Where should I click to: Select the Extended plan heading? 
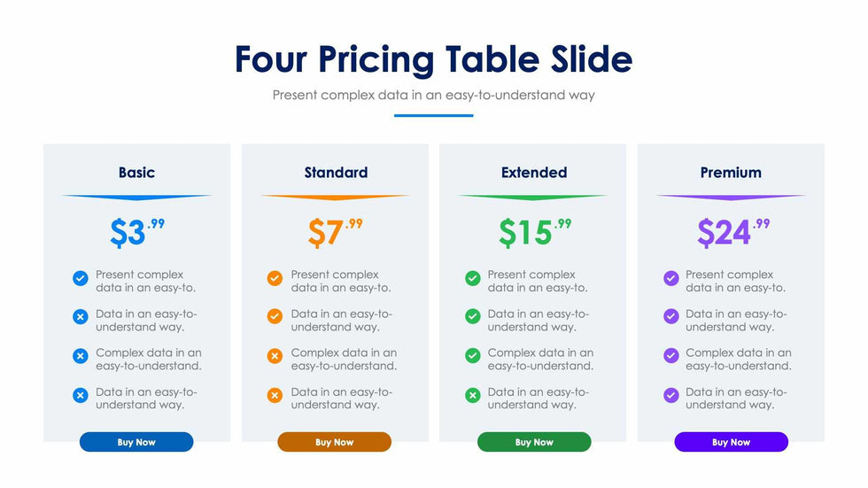click(534, 173)
